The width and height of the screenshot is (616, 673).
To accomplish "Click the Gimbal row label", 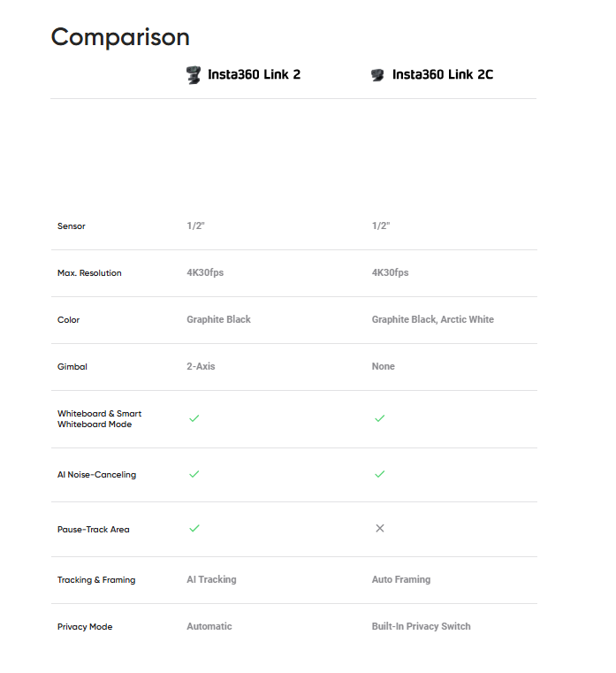I will click(x=72, y=366).
